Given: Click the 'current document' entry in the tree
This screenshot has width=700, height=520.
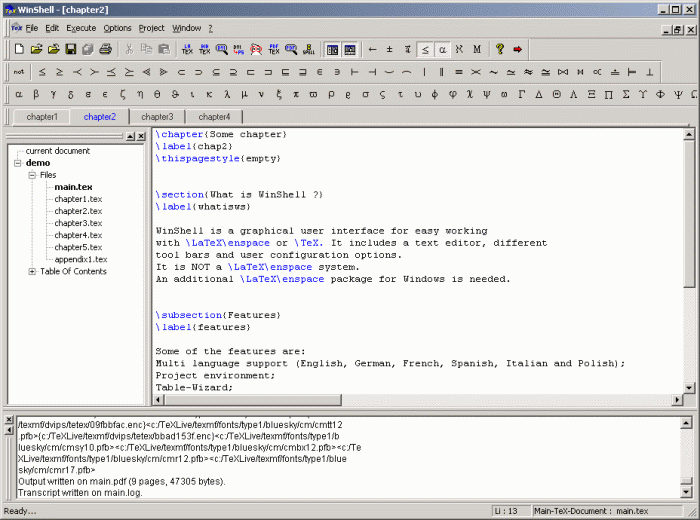Looking at the screenshot, I should pyautogui.click(x=58, y=151).
